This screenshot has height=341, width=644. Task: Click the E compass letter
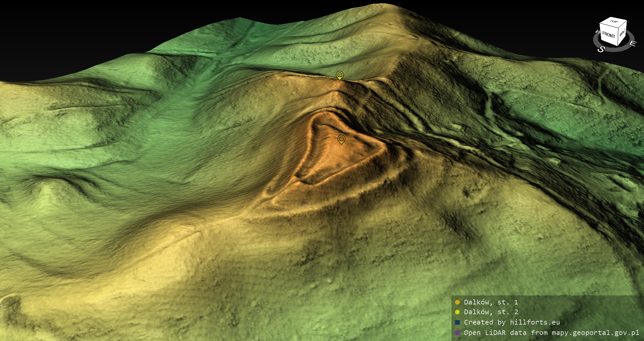[633, 44]
